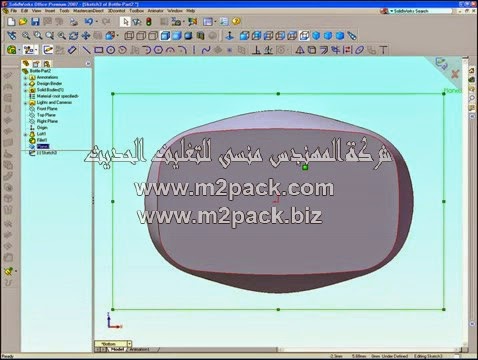Click the Sketch Text tool
Viewport: 478px width, 360px height.
(384, 50)
